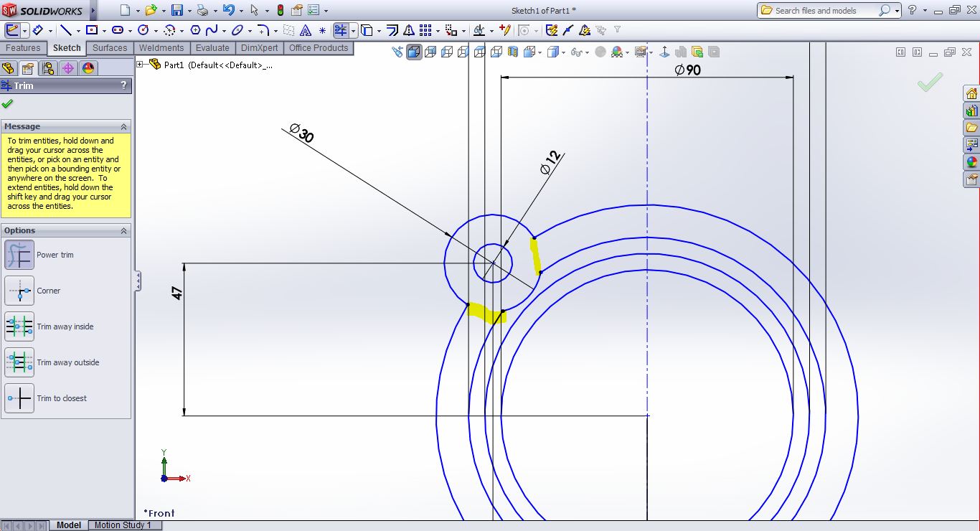Open the Trim Entities dropdown arrow

[x=353, y=30]
